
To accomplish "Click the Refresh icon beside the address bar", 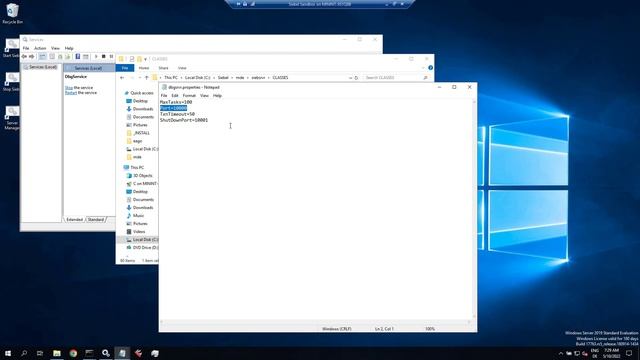I will (x=356, y=78).
